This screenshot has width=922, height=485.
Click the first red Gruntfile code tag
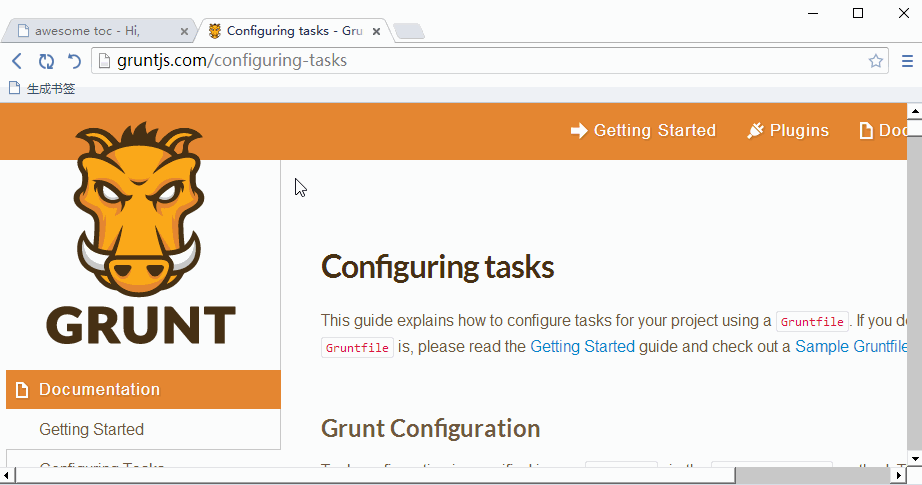[813, 322]
